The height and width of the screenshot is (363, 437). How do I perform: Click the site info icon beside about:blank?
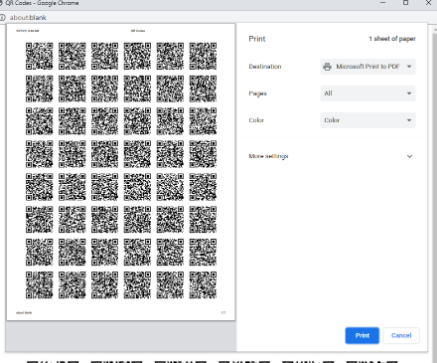click(x=2, y=17)
